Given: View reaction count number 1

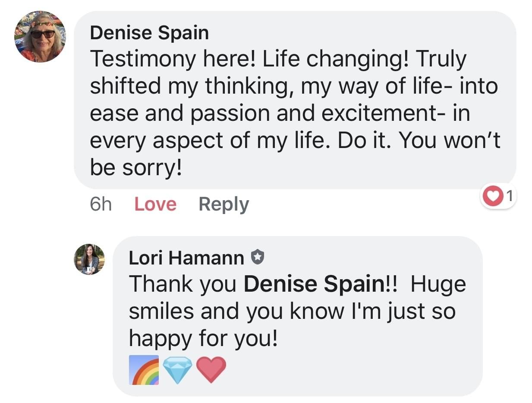Looking at the screenshot, I should (509, 197).
